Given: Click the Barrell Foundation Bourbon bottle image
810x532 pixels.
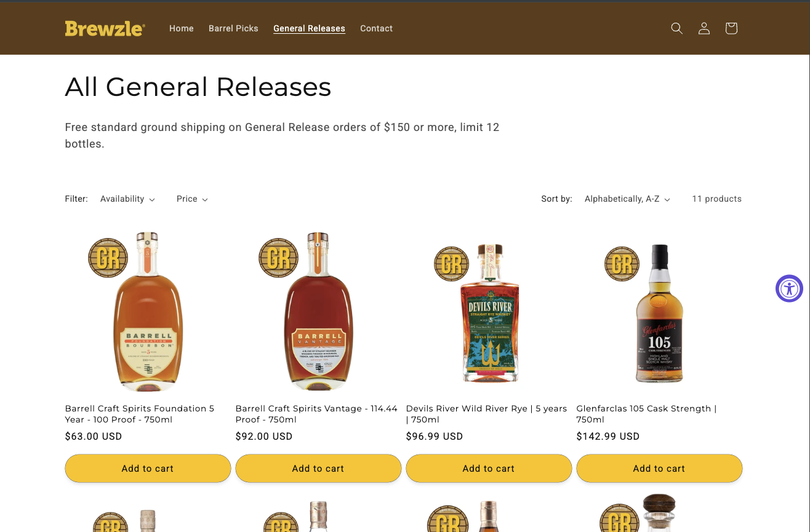Looking at the screenshot, I should tap(148, 312).
